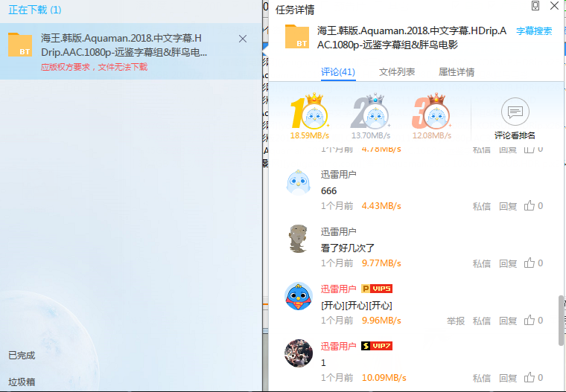This screenshot has height=392, width=566.
Task: Switch to the 属性详情 tab
Action: point(457,72)
